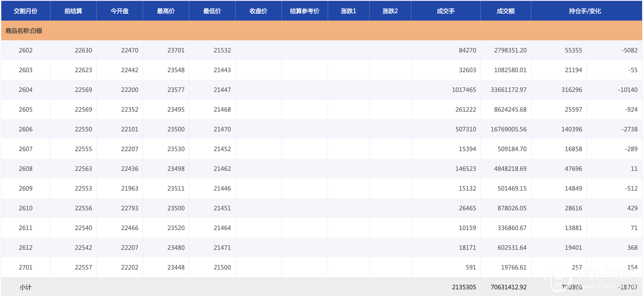Select the 2604 delivery month row
The width and height of the screenshot is (644, 296).
click(x=25, y=90)
